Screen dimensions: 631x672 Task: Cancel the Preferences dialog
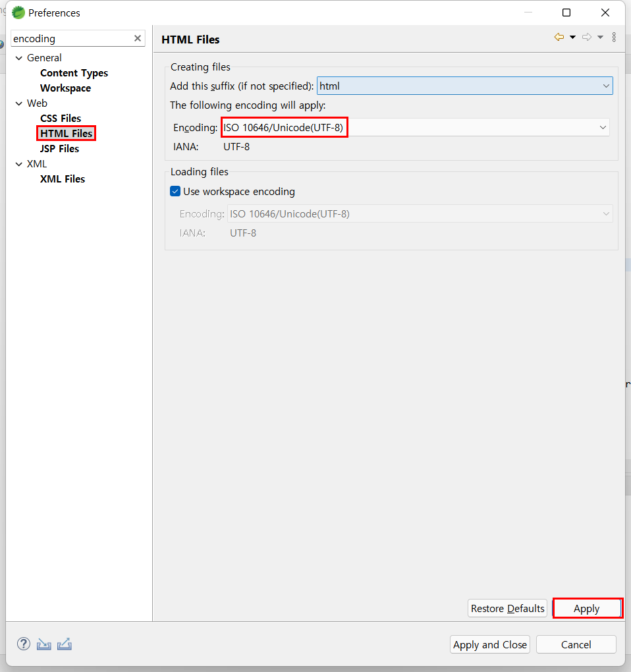coord(576,644)
